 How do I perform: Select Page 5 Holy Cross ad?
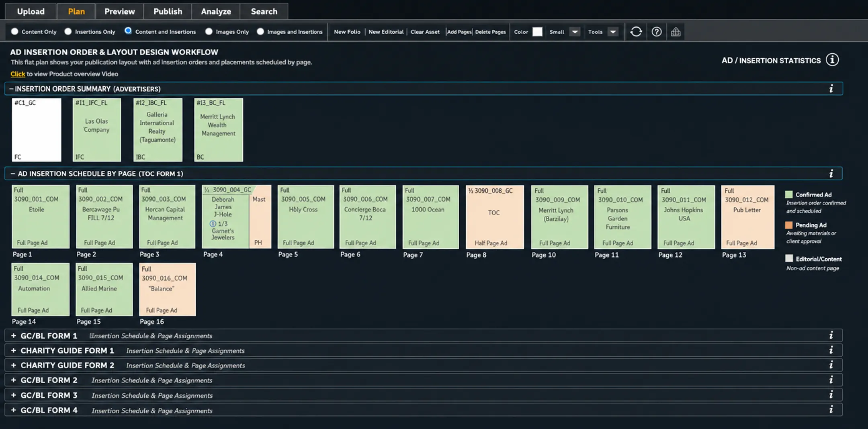click(x=306, y=217)
